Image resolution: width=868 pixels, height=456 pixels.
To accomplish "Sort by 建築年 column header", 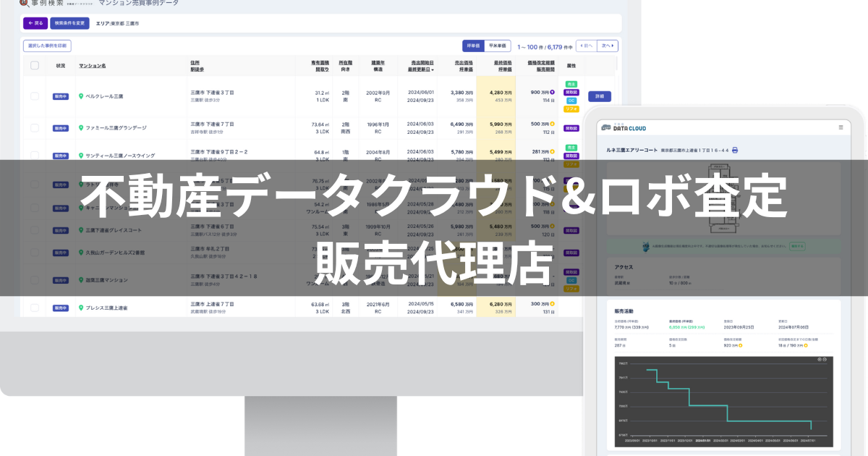I will tap(378, 62).
